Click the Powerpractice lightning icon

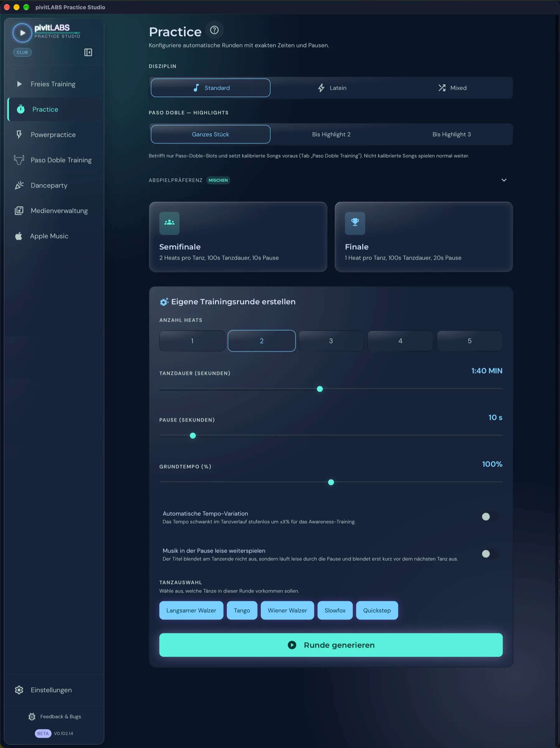click(x=19, y=134)
